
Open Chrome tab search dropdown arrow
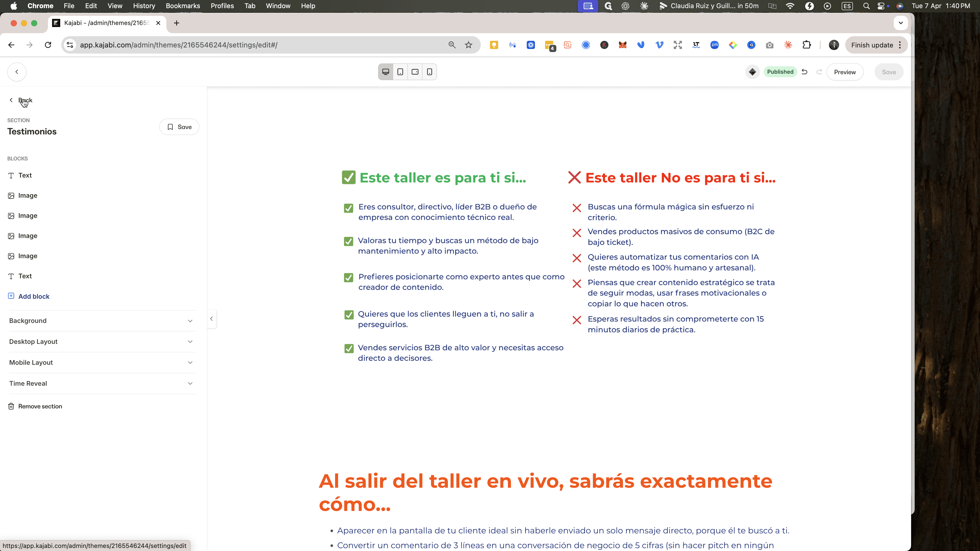[x=900, y=23]
